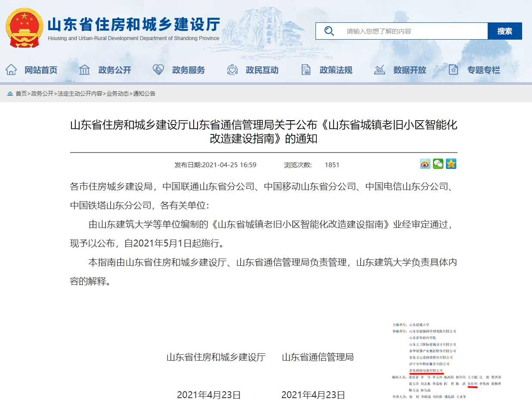This screenshot has height=402, width=532.
Task: Click the 山东省住房和城乡建设厅 site title
Action: [133, 25]
